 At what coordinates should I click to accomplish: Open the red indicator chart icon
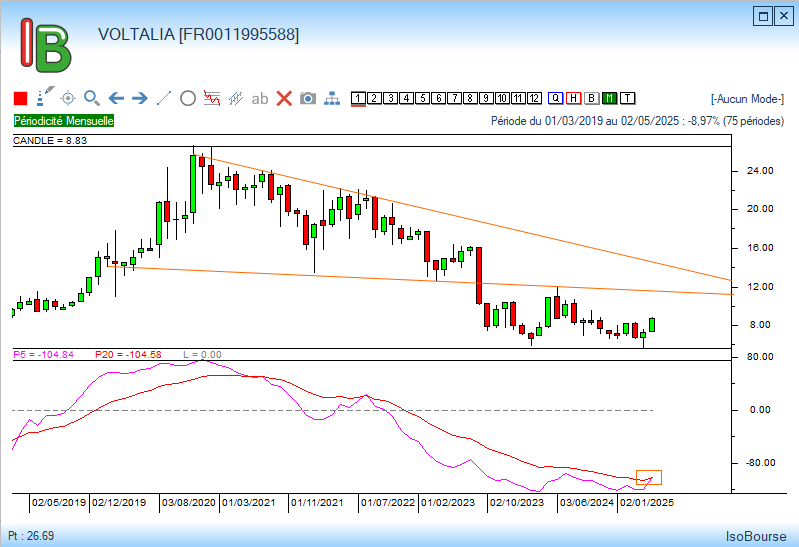pyautogui.click(x=212, y=98)
